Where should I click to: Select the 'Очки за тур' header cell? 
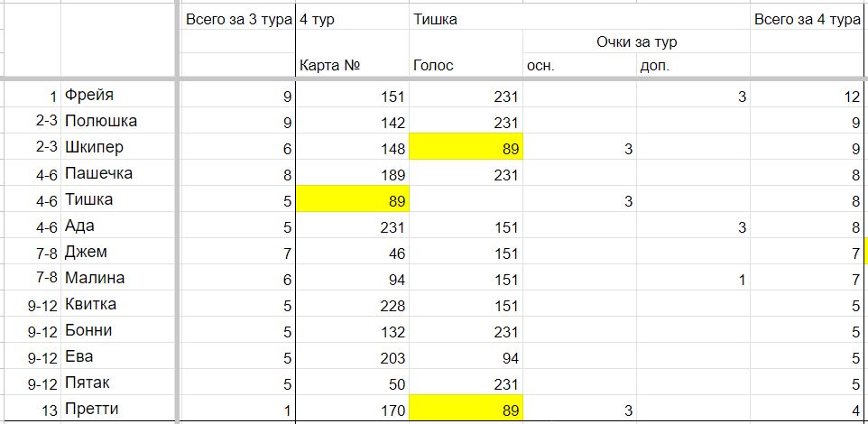[x=637, y=41]
